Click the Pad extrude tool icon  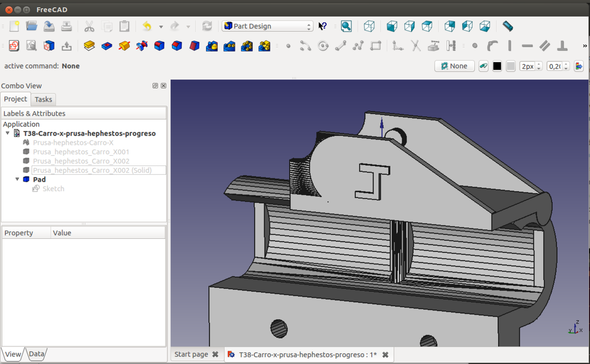[x=89, y=46]
